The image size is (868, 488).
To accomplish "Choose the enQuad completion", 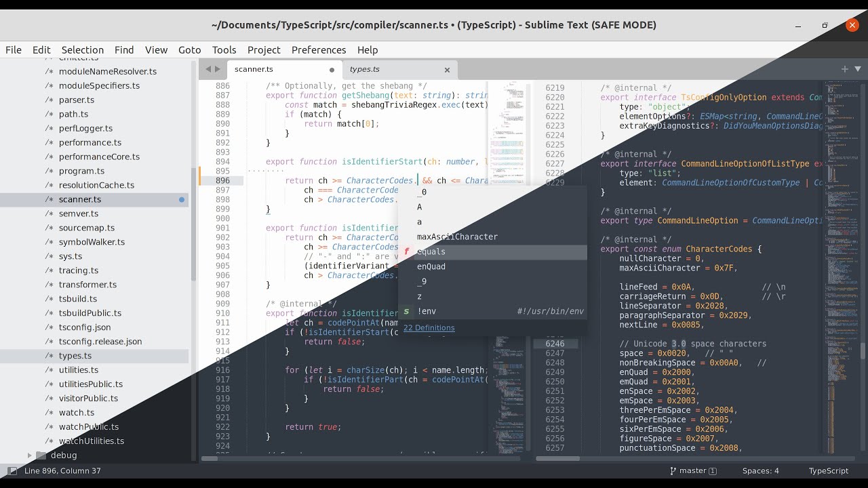I will pos(492,266).
